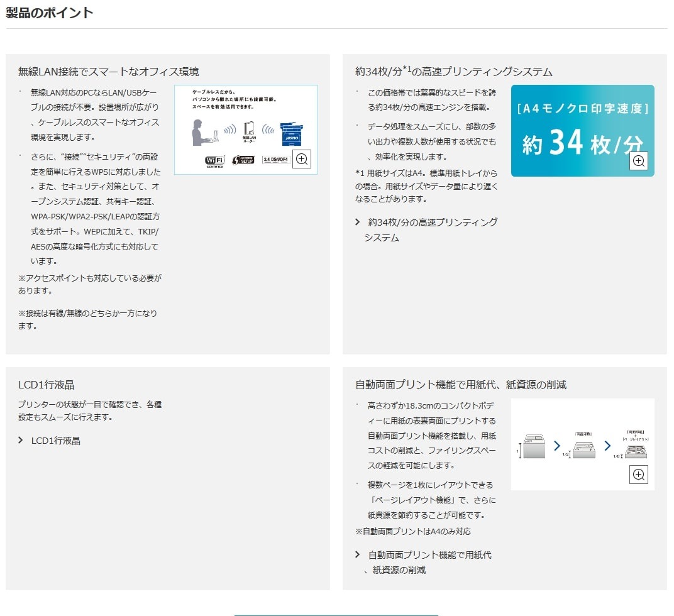This screenshot has width=674, height=616.
Task: Click heading 約34枚/分*1の高速プリンティングシステム
Action: click(x=454, y=72)
